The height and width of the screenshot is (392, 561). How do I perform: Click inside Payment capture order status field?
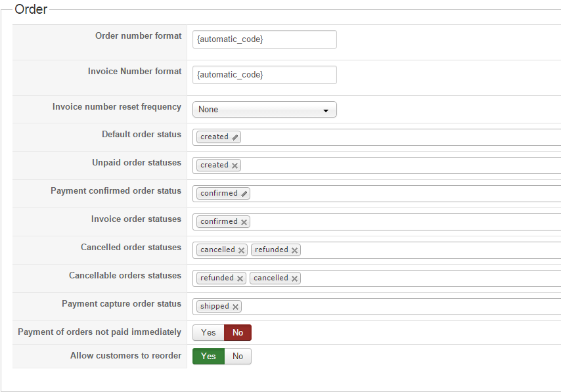[x=394, y=307]
